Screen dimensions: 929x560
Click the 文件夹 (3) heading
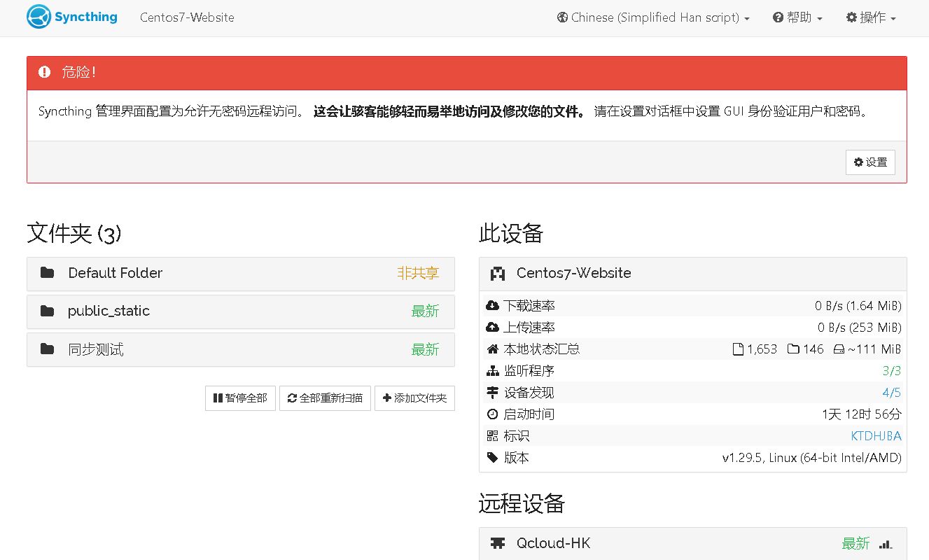click(x=74, y=233)
